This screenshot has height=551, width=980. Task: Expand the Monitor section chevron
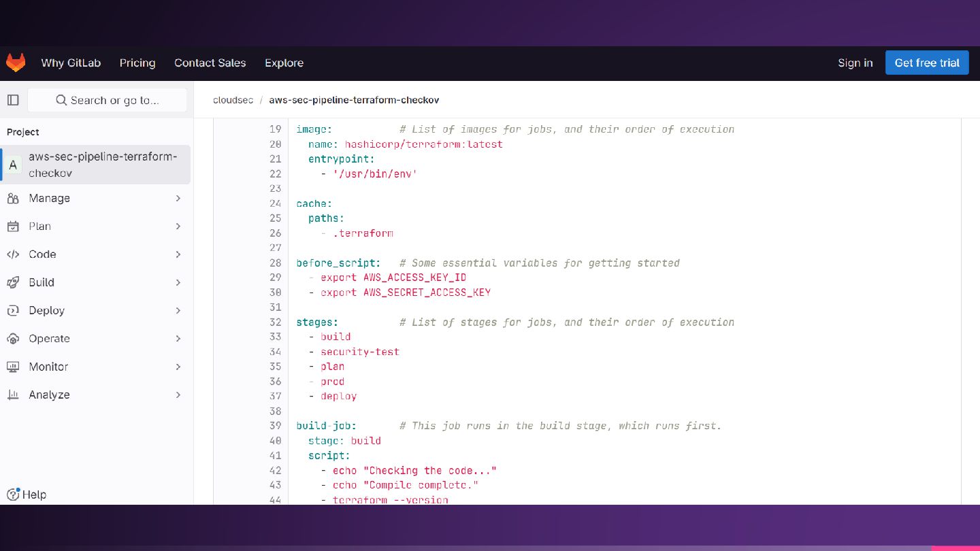click(x=178, y=367)
